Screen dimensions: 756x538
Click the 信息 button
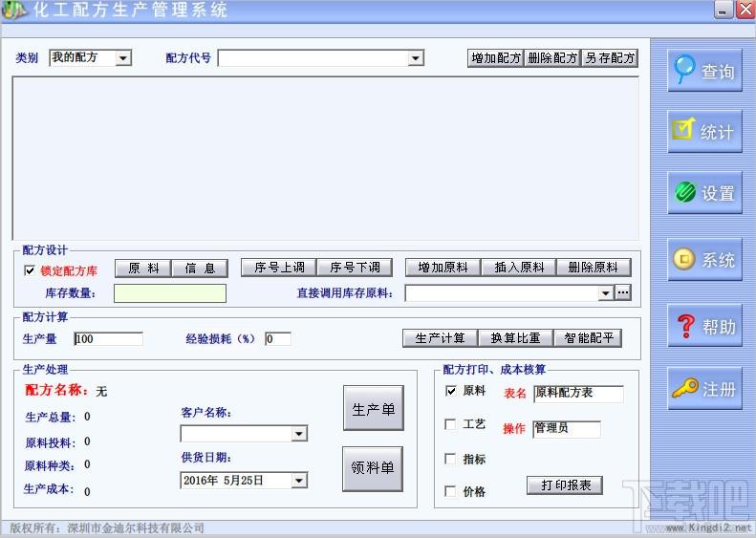[x=200, y=268]
